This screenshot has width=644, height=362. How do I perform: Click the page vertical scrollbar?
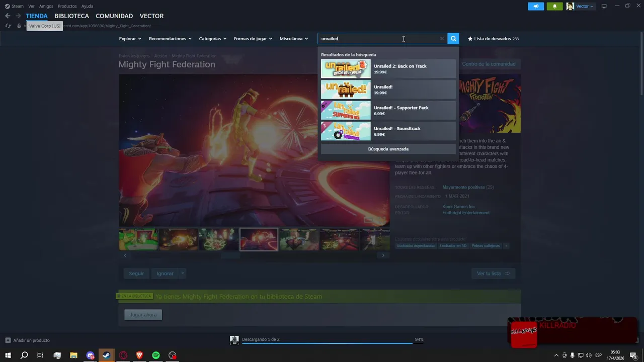point(641,63)
